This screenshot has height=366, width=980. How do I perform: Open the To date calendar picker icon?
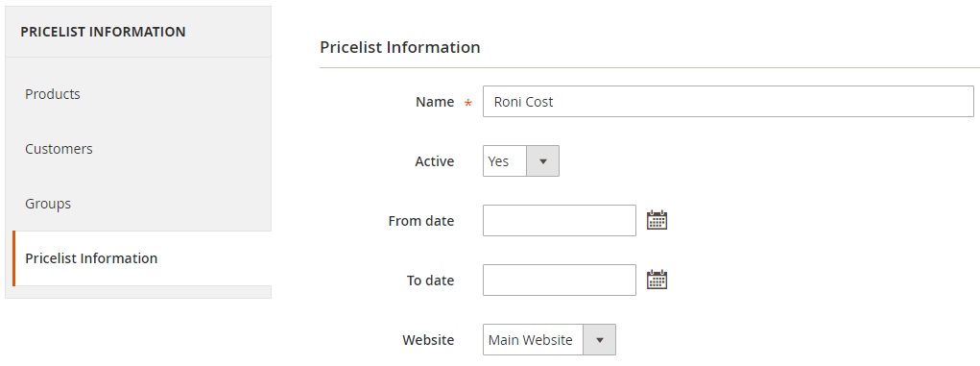click(x=657, y=280)
